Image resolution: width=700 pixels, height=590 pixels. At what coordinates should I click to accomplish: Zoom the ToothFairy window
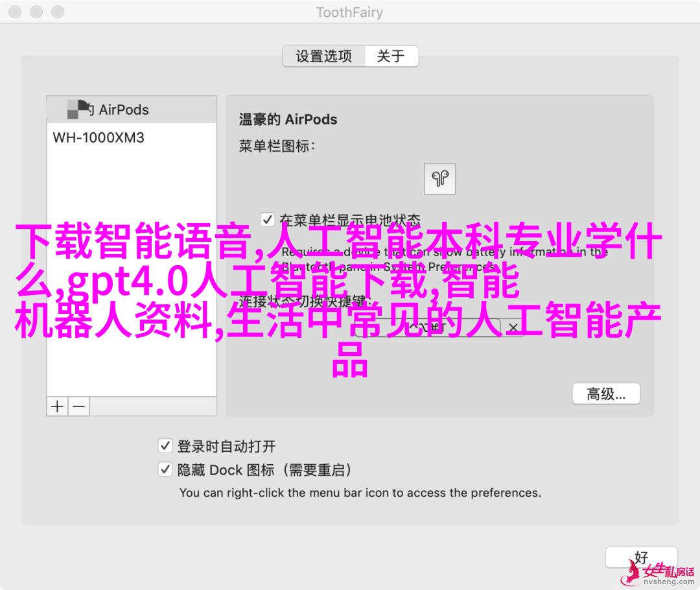58,12
